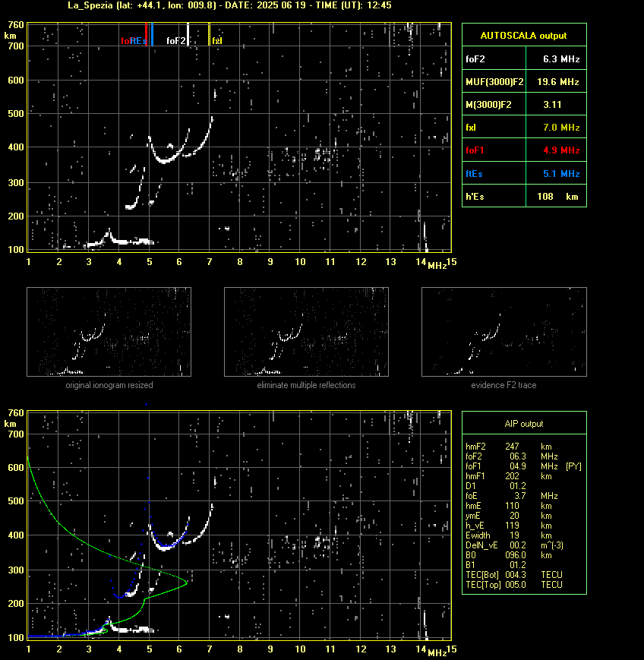Click the foF2 value '6.3 MHz'
The image size is (644, 660).
(561, 59)
